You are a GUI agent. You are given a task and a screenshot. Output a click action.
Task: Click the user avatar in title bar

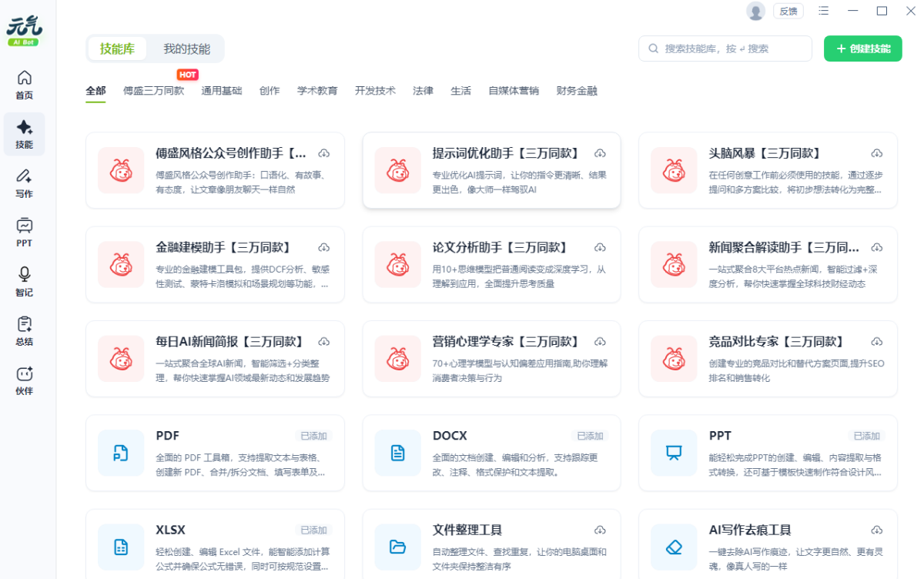pyautogui.click(x=755, y=11)
